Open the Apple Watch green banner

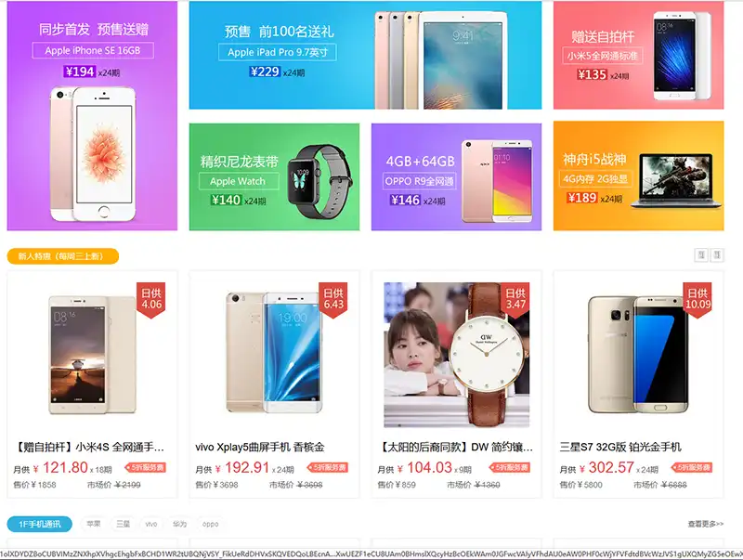[x=274, y=177]
